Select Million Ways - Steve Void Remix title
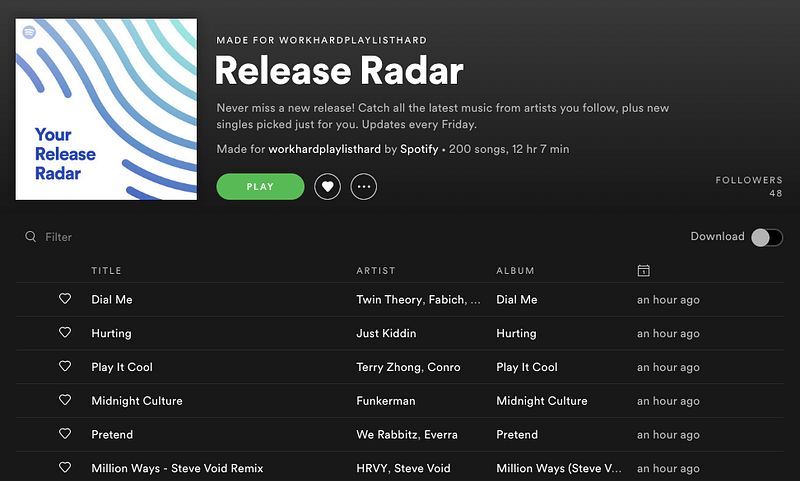The width and height of the screenshot is (800, 481). click(177, 468)
